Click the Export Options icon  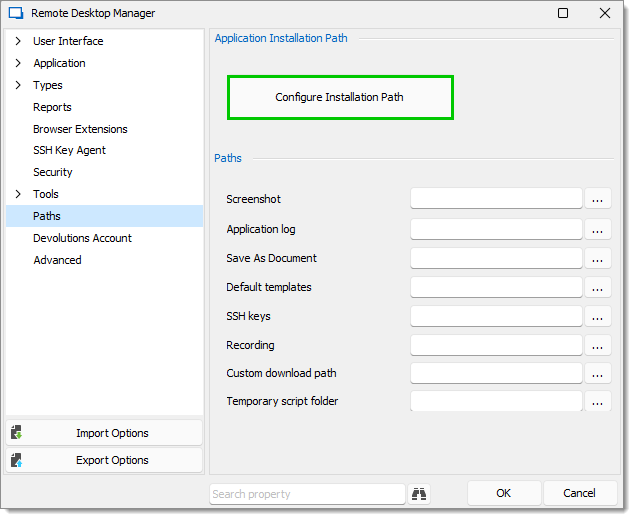tap(17, 460)
